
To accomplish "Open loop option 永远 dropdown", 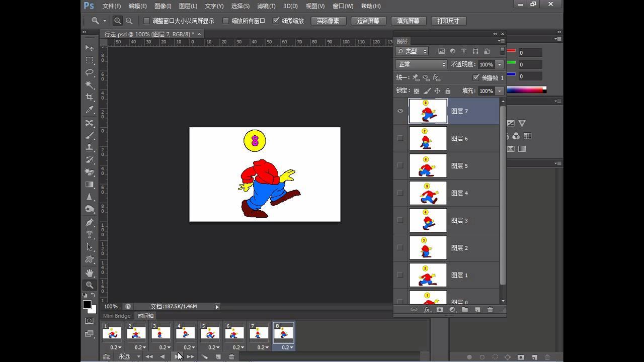I will tap(129, 356).
